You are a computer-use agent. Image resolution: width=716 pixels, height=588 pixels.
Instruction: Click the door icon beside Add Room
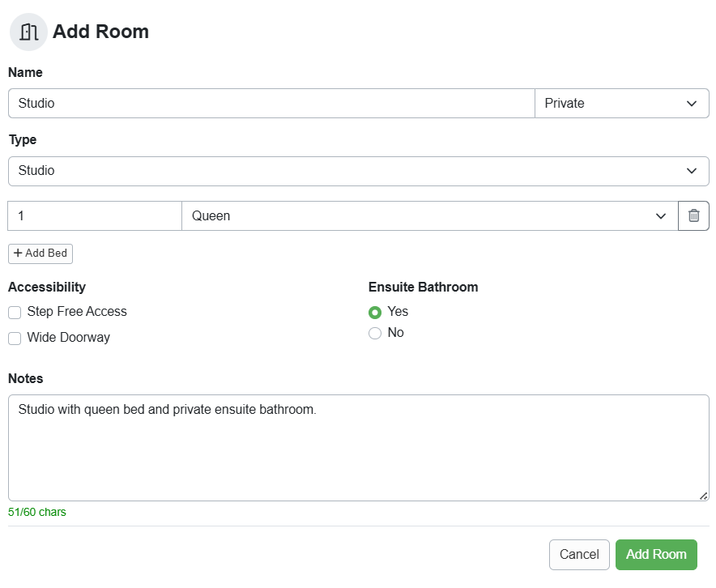point(29,32)
